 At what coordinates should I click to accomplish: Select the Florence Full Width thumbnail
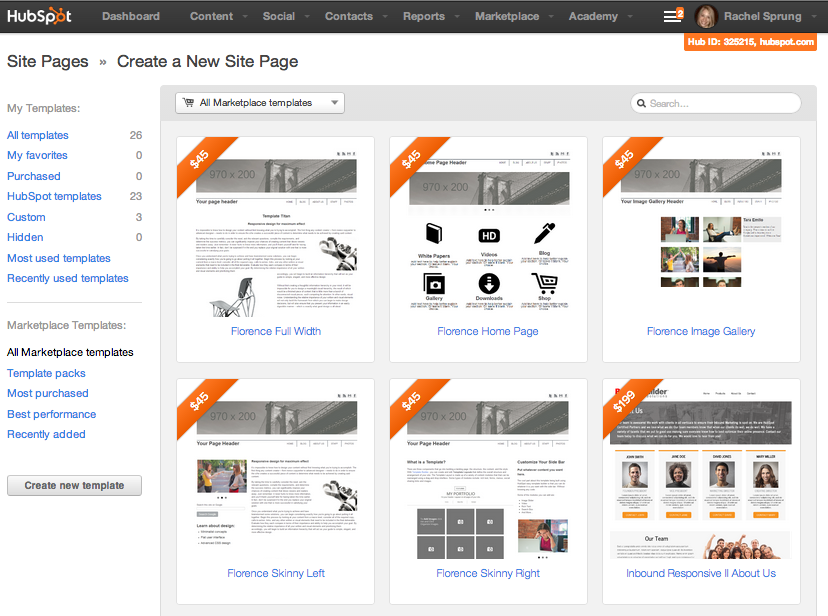point(276,232)
